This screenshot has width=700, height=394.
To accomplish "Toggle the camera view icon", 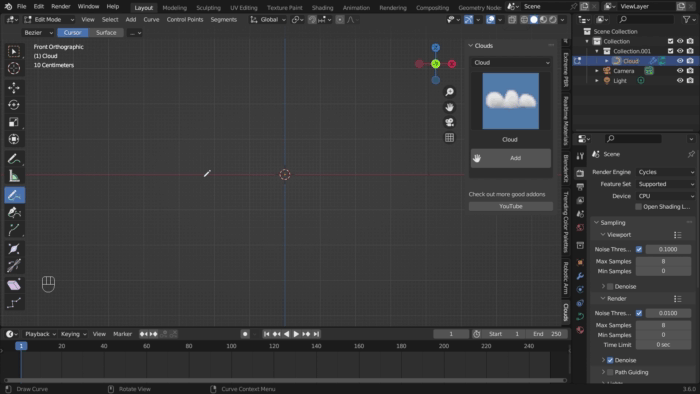I will pyautogui.click(x=450, y=122).
